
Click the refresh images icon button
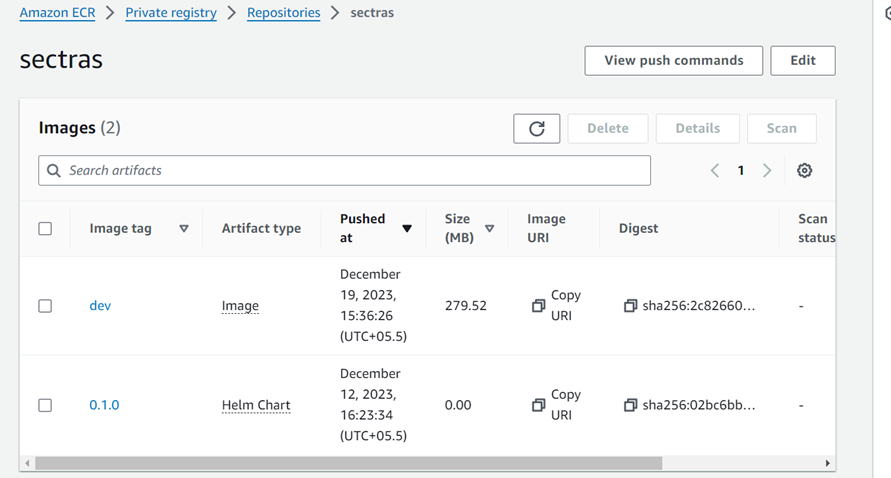536,128
